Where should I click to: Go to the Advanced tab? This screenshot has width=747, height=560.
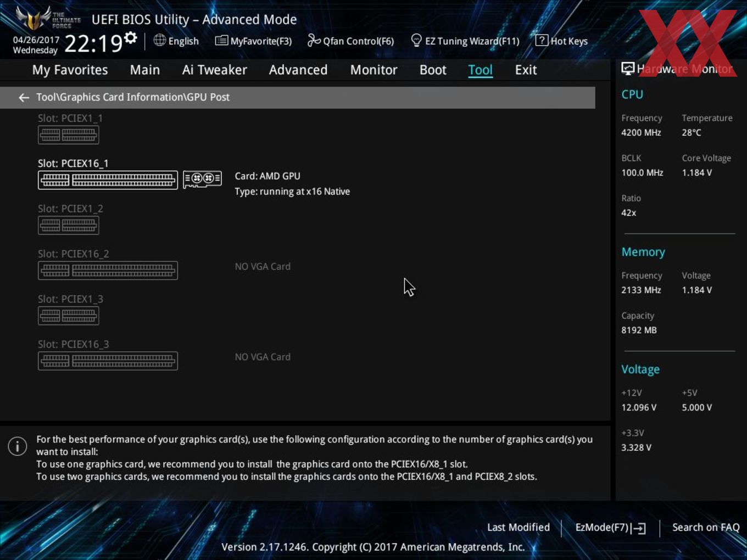coord(298,70)
